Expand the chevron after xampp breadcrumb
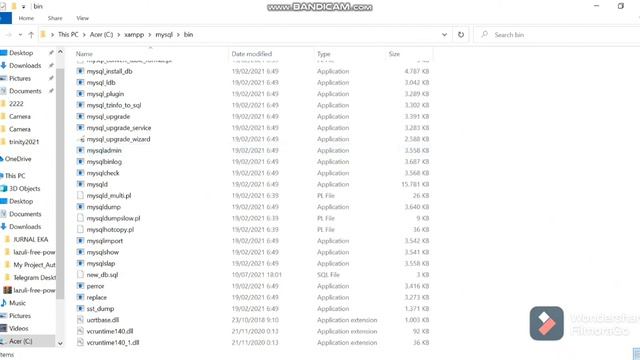The image size is (640, 360). [150, 35]
